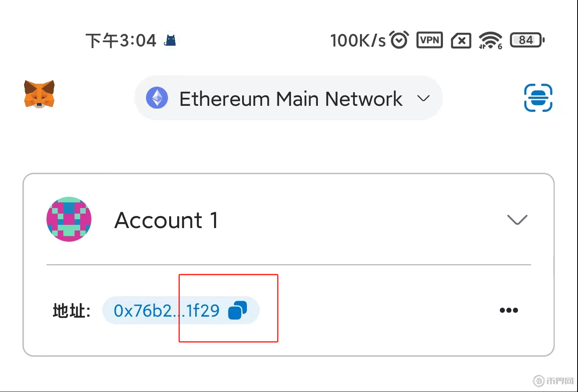Tap the battery indicator showing 84

pyautogui.click(x=527, y=40)
